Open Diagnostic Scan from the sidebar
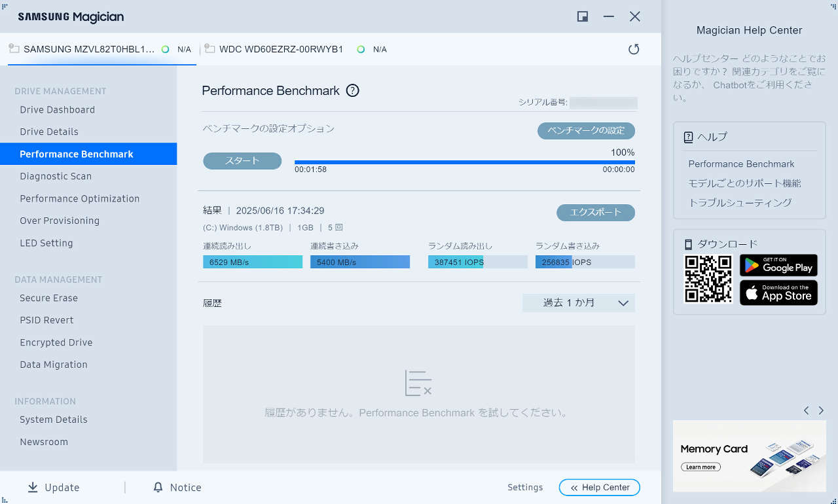 click(56, 176)
